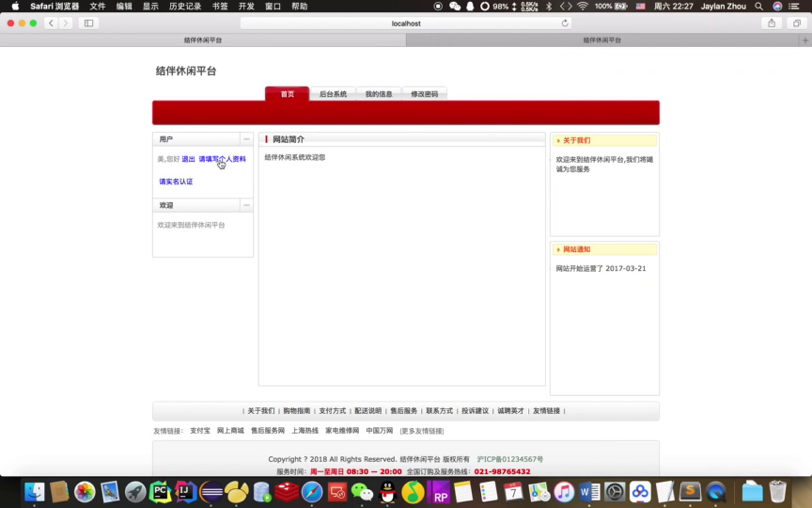
Task: Open the 我的信息 navigation tab
Action: [379, 94]
